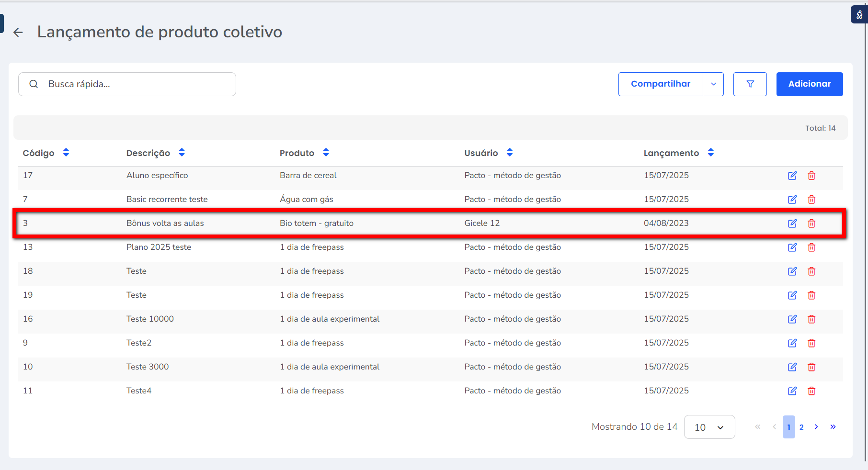
Task: Focus the Busca rápida search field
Action: pyautogui.click(x=134, y=84)
